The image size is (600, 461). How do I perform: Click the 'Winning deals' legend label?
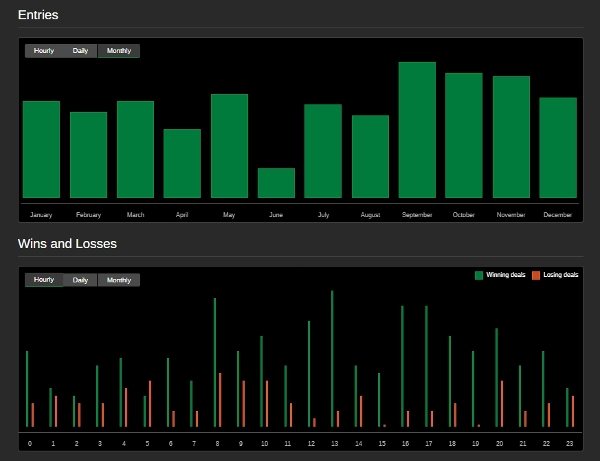pyautogui.click(x=505, y=275)
